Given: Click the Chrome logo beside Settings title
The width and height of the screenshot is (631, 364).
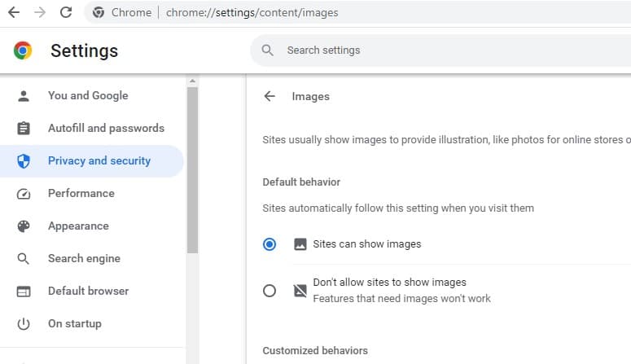Looking at the screenshot, I should click(23, 50).
